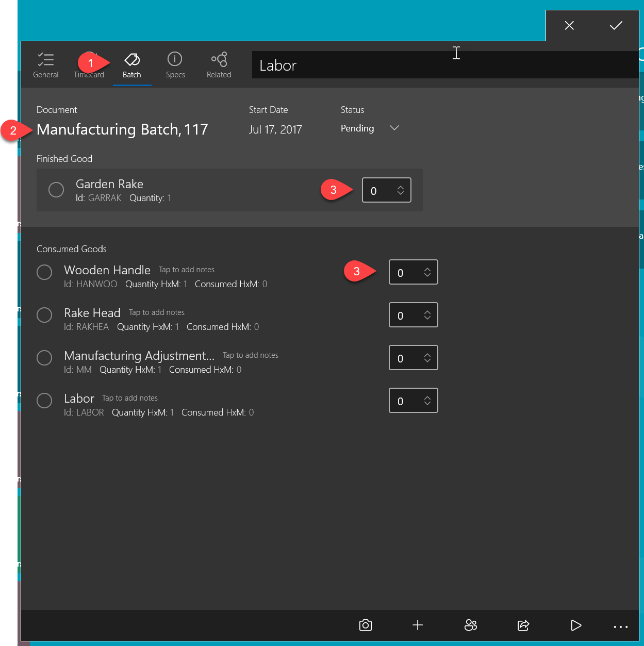Select the Labor radio button
Screen dimensions: 644x646
pos(44,400)
